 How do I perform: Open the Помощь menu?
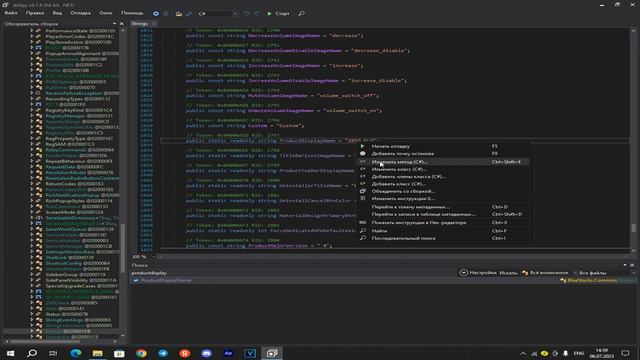point(132,13)
